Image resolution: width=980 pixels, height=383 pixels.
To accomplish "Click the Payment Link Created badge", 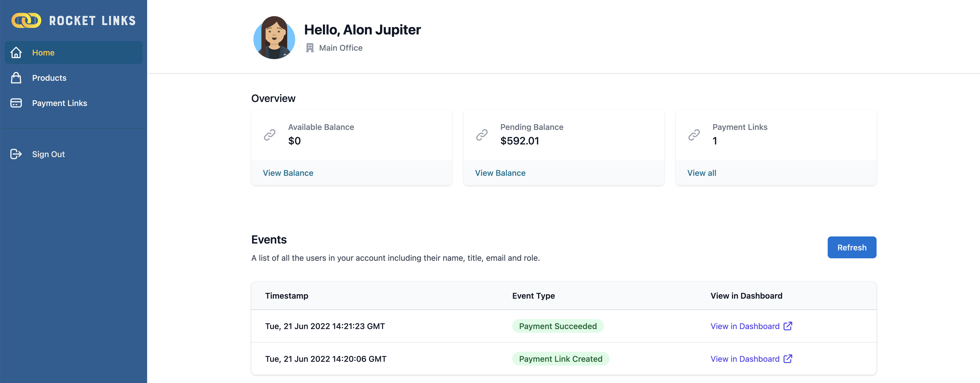I will pyautogui.click(x=561, y=359).
